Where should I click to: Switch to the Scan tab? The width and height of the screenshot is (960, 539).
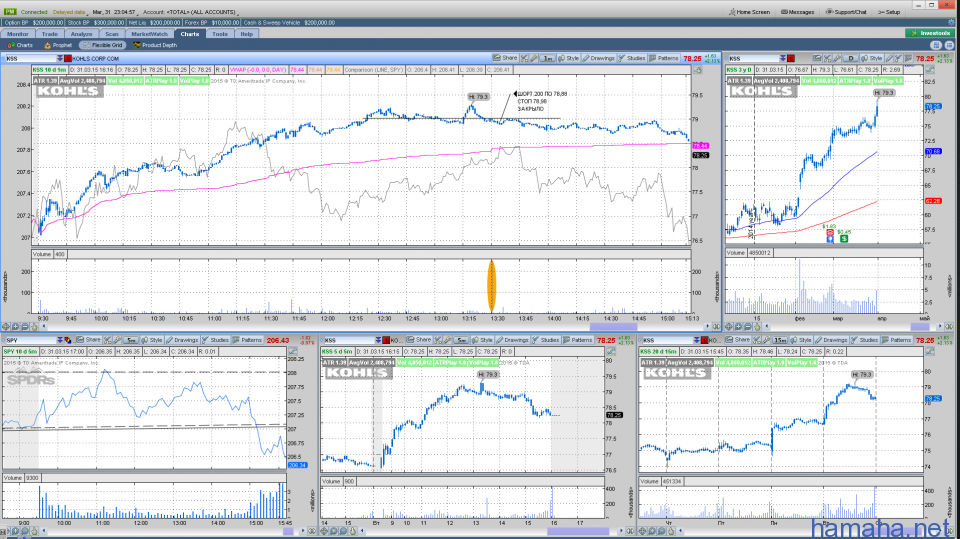tap(111, 34)
